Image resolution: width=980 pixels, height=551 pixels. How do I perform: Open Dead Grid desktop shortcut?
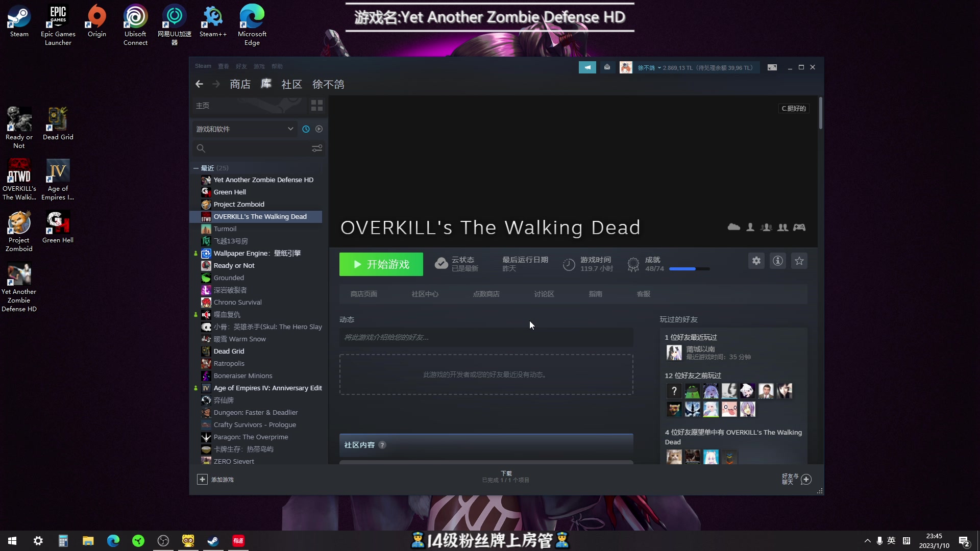point(58,124)
